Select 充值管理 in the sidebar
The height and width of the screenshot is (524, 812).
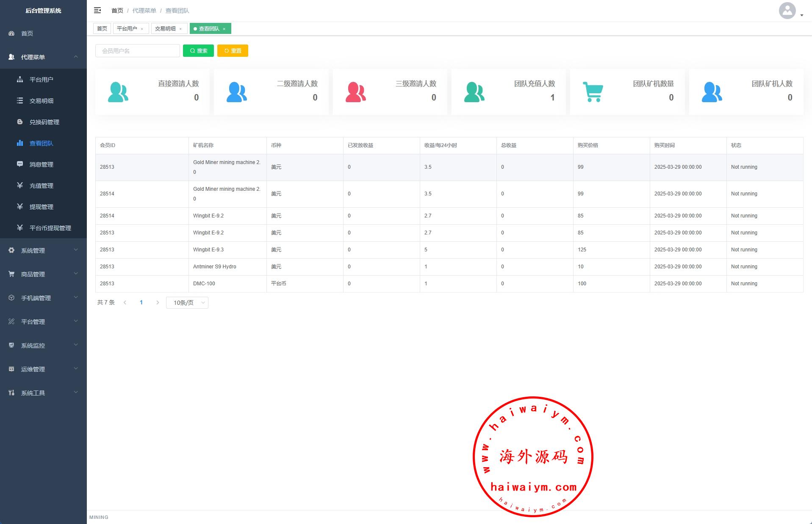[41, 186]
